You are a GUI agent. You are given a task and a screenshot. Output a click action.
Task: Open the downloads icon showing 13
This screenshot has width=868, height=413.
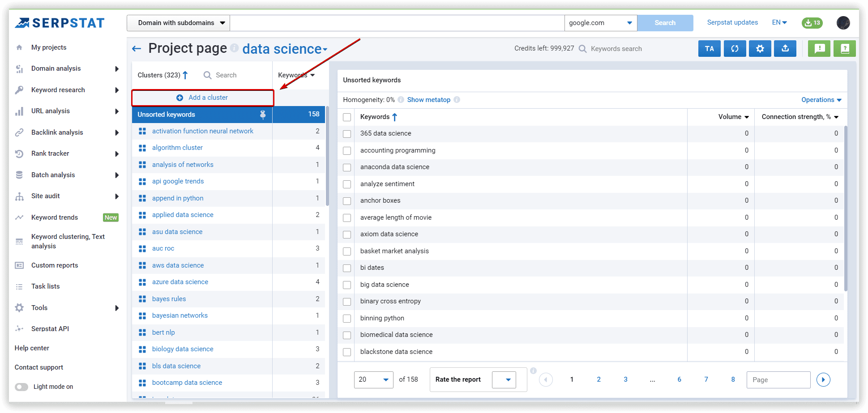click(812, 23)
